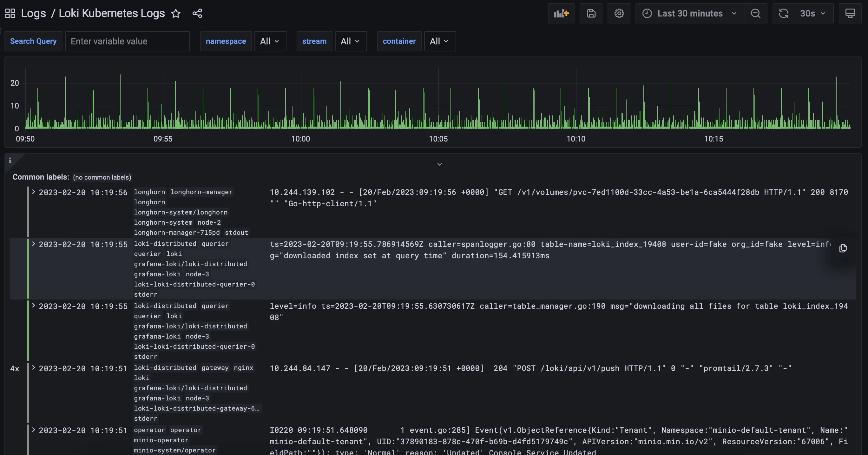Screen dimensions: 868x455
Task: Open the Last 30 minutes time picker
Action: pos(689,13)
